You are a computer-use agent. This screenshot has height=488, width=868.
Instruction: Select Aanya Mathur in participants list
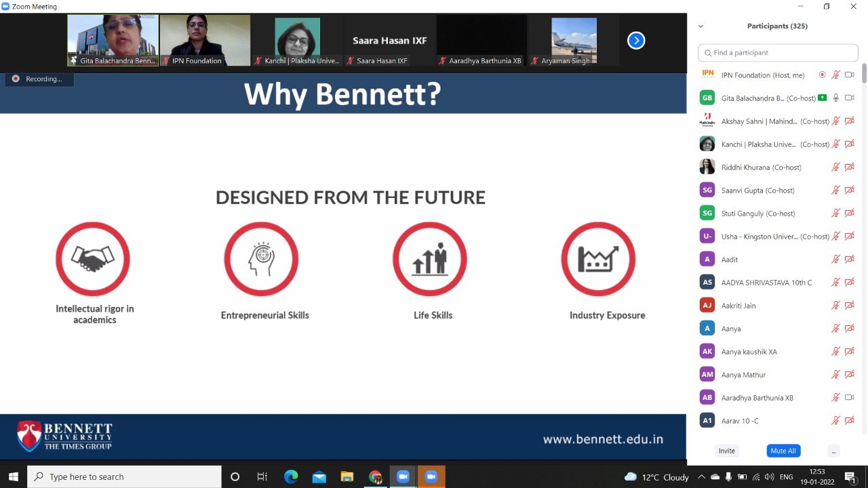pos(743,375)
